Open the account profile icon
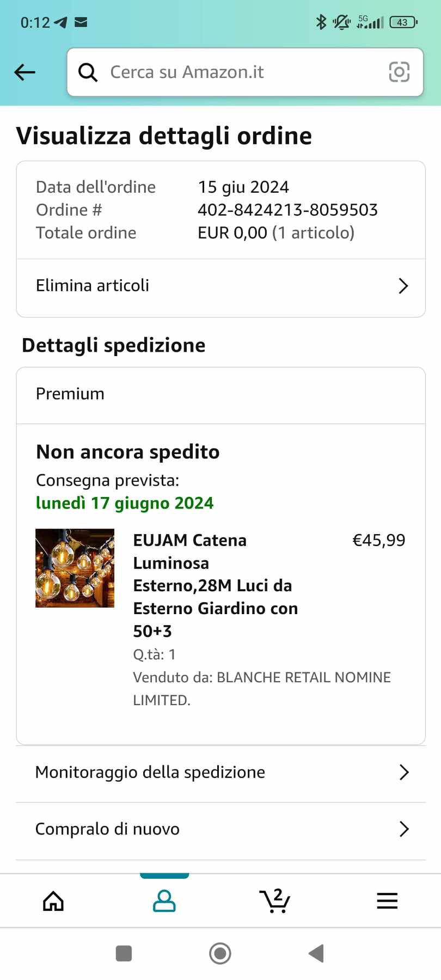Screen dimensions: 441x980 164,901
